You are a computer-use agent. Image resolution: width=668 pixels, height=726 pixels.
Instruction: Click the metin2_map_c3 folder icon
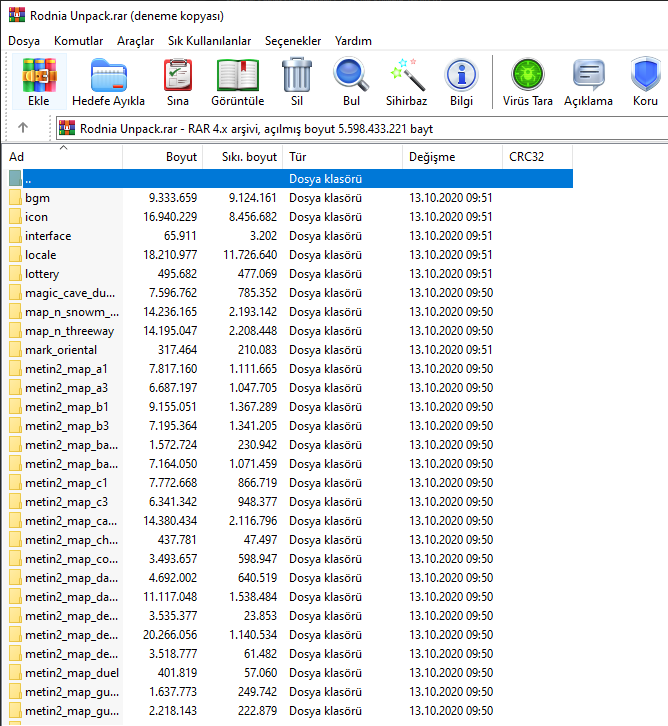coord(15,501)
